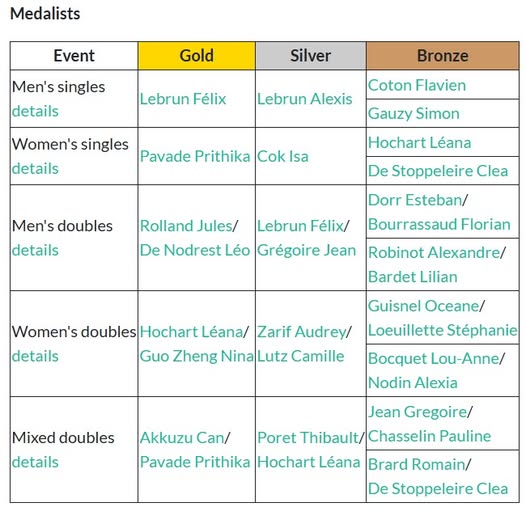Screen dimensions: 526x507
Task: Click the Guo Zheng Nina link
Action: [197, 356]
